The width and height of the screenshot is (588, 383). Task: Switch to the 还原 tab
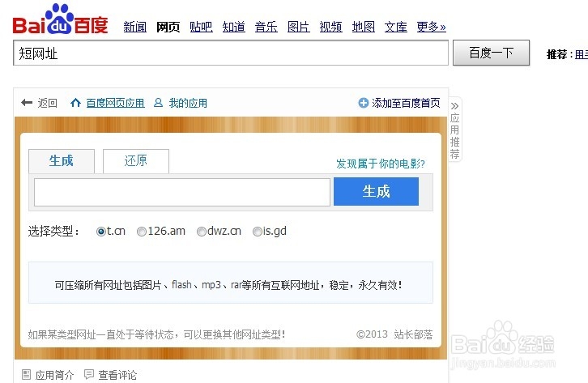136,161
